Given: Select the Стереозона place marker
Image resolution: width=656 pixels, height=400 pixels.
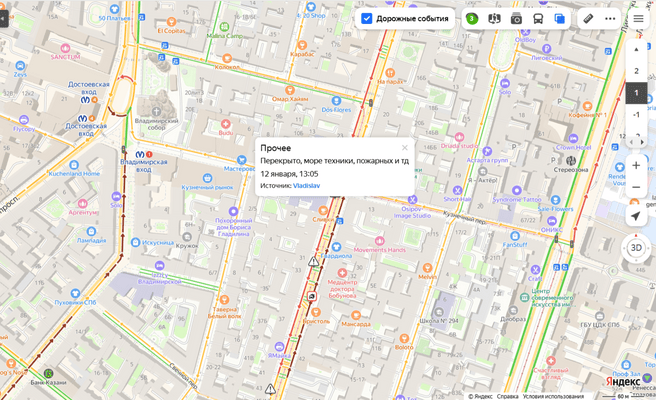Looking at the screenshot, I should (571, 161).
